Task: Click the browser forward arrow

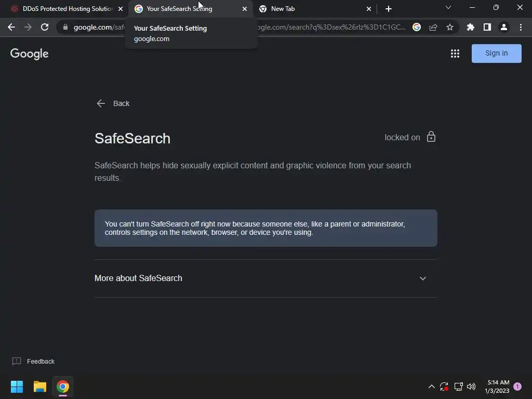Action: point(28,27)
